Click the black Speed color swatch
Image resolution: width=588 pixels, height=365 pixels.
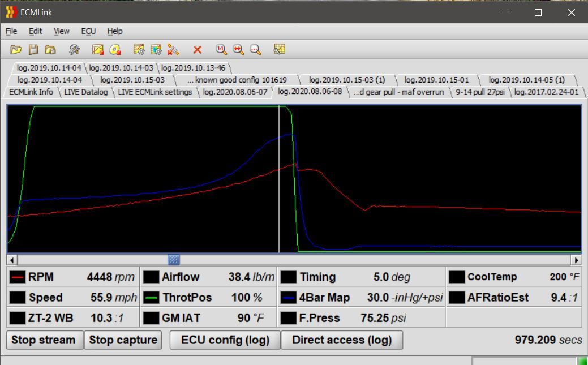[17, 298]
